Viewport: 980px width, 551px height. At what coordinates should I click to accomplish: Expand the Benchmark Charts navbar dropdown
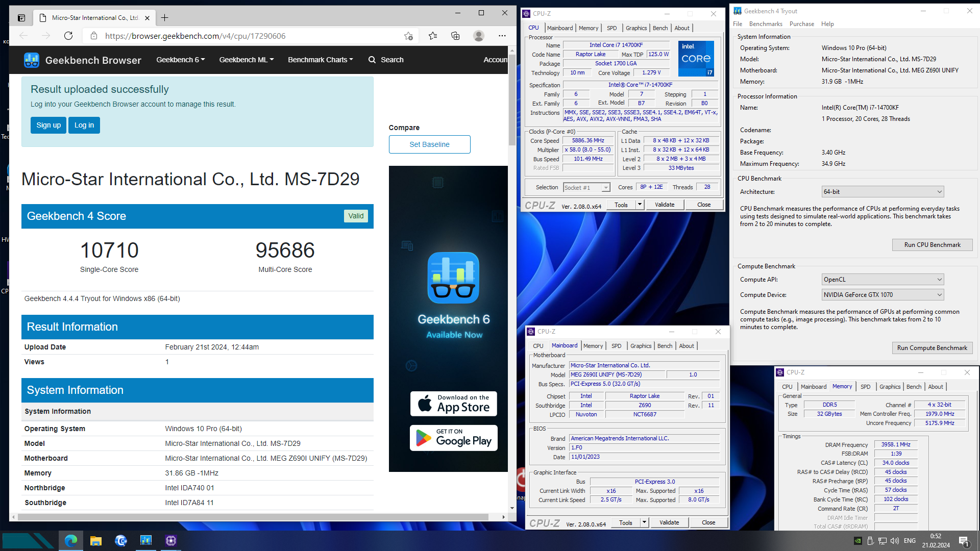point(321,60)
